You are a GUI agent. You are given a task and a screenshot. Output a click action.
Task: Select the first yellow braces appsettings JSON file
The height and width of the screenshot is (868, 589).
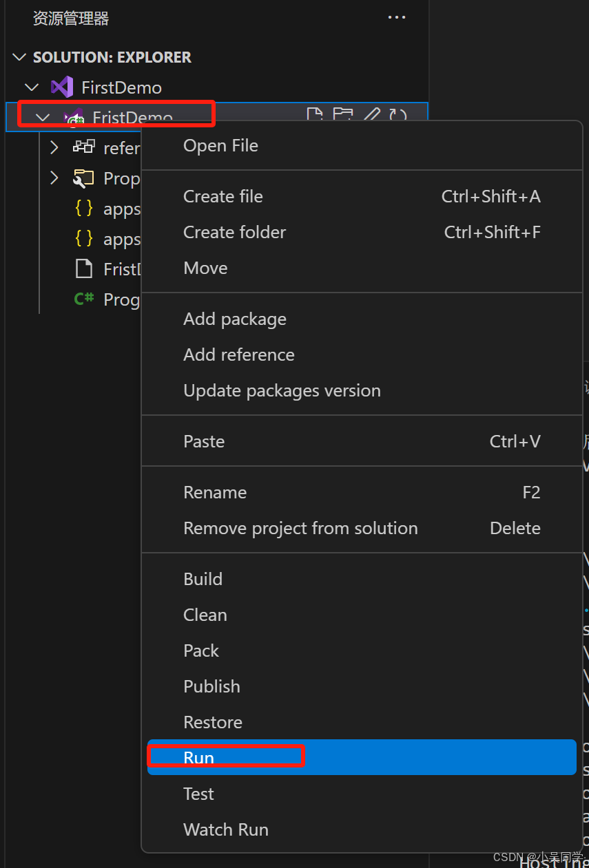click(84, 209)
